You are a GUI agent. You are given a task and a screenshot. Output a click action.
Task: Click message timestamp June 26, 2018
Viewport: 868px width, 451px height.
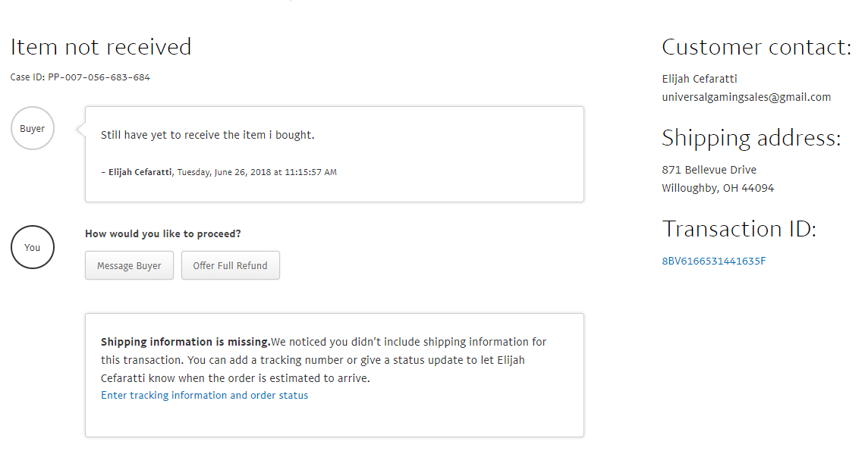pos(257,173)
